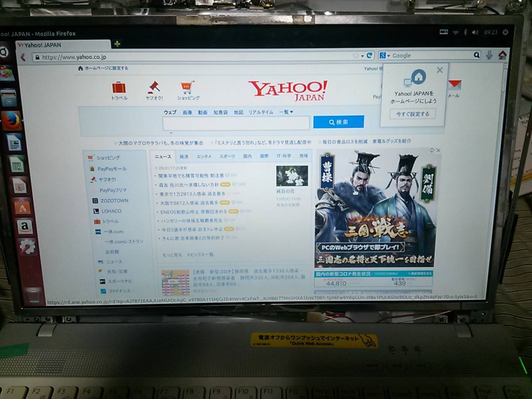Switch to the エンタメ news tab
The height and width of the screenshot is (399, 532).
tap(204, 156)
